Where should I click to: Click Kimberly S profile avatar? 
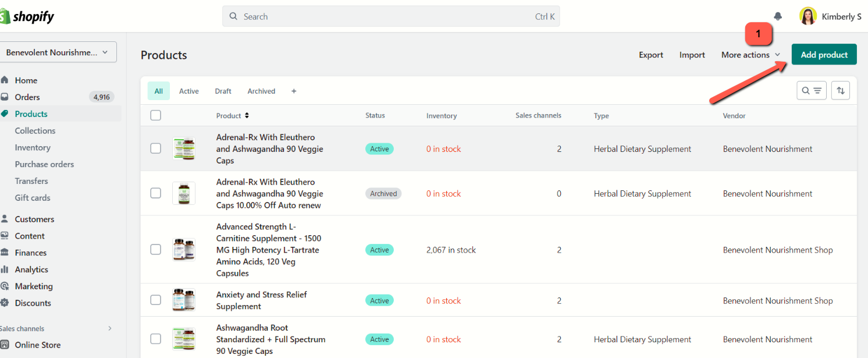click(808, 16)
